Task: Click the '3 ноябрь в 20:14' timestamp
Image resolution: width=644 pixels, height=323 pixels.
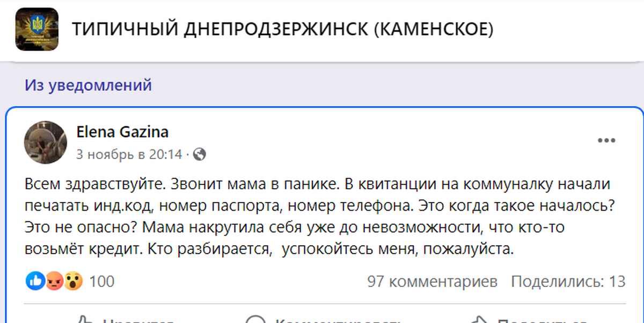Action: [x=129, y=155]
